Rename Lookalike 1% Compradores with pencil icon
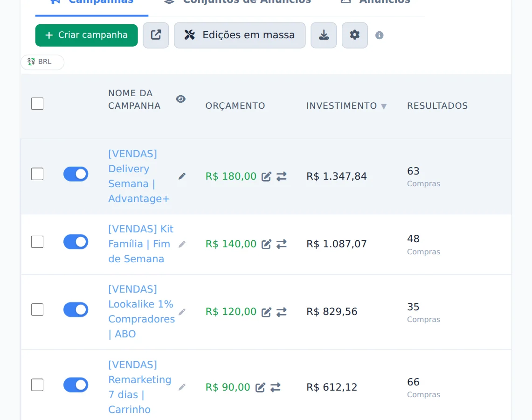Image resolution: width=532 pixels, height=420 pixels. point(182,312)
